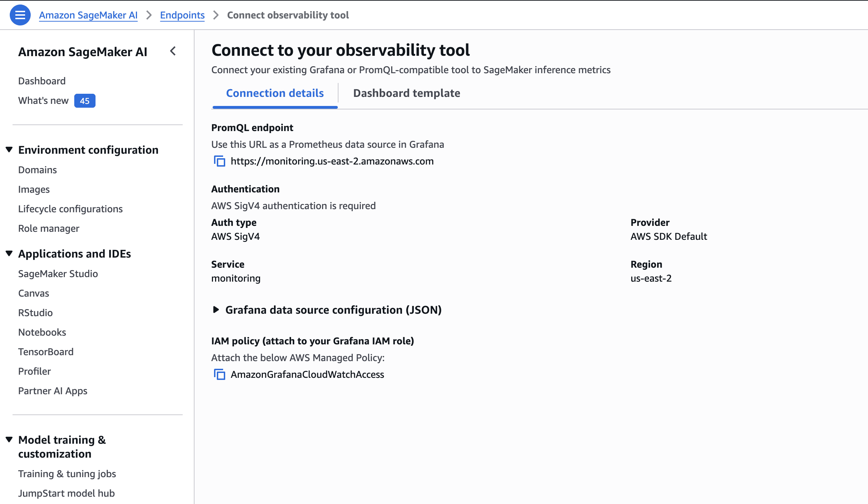Click the What's new 45 badge

click(x=85, y=101)
